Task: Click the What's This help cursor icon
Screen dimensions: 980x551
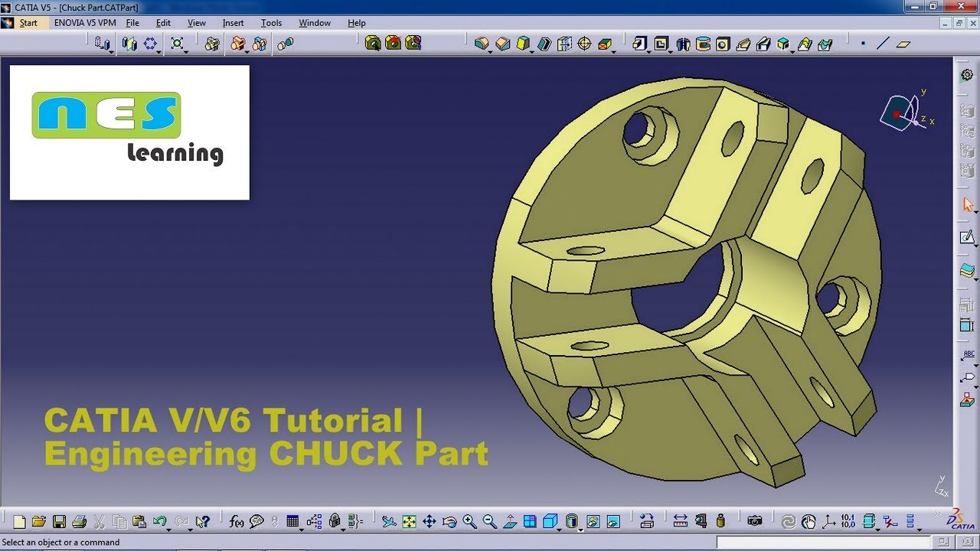Action: pyautogui.click(x=202, y=522)
